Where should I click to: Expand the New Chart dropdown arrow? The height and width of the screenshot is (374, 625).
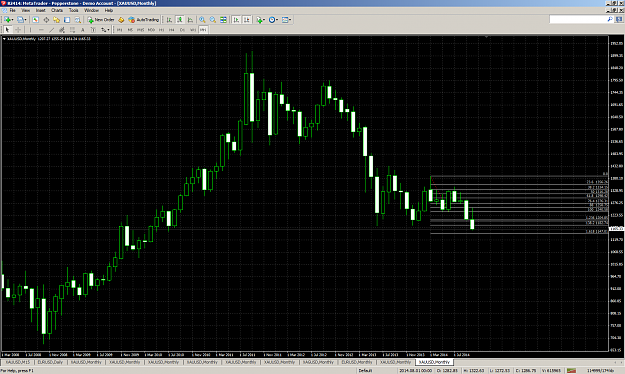(12, 20)
